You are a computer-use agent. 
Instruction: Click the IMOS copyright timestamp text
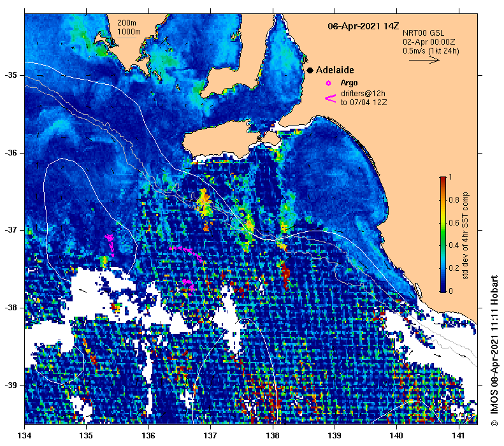click(x=494, y=351)
